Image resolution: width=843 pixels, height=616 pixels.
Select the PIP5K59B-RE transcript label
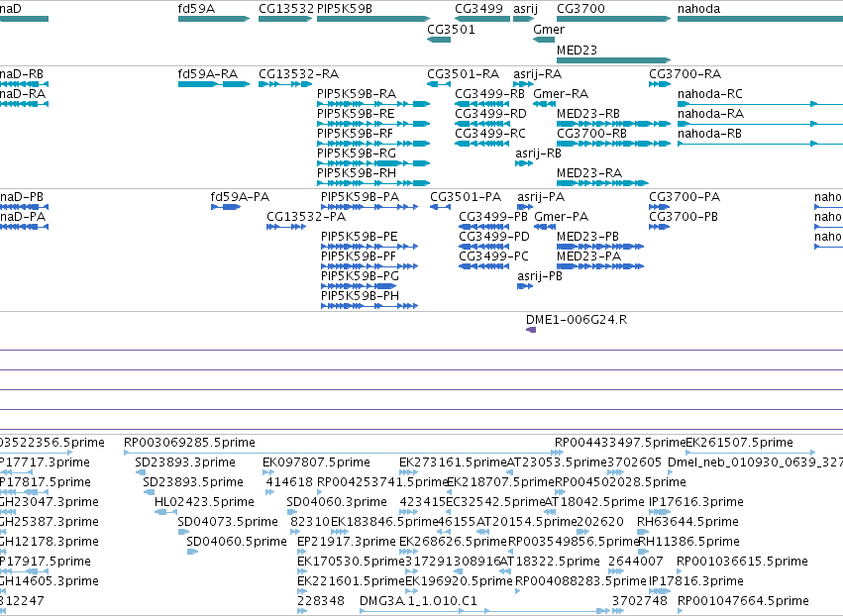click(356, 114)
